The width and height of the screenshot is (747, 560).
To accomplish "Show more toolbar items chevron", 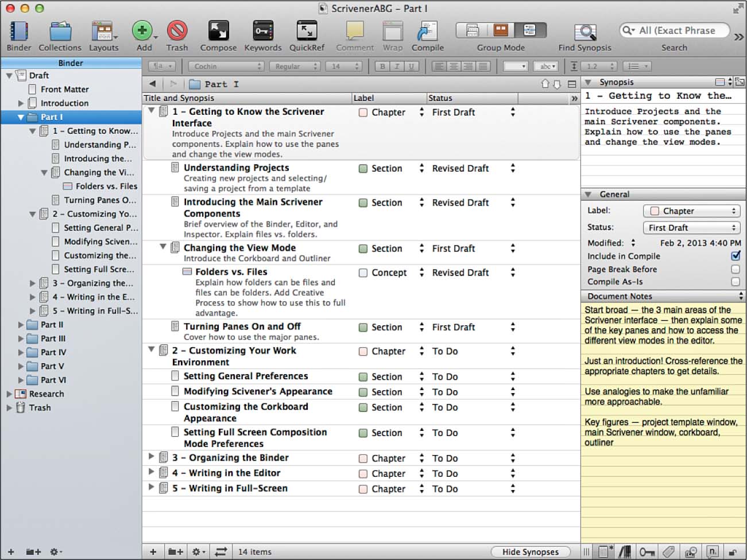I will click(738, 37).
